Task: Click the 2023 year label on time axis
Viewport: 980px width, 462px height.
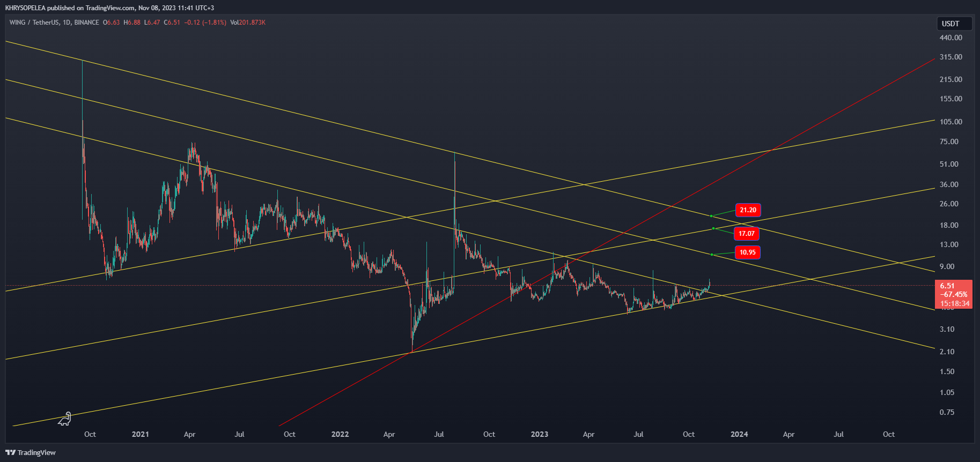Action: point(540,434)
